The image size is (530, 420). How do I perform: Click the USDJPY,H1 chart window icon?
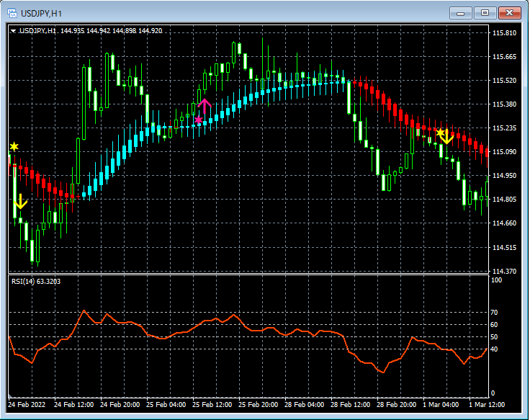pos(12,13)
